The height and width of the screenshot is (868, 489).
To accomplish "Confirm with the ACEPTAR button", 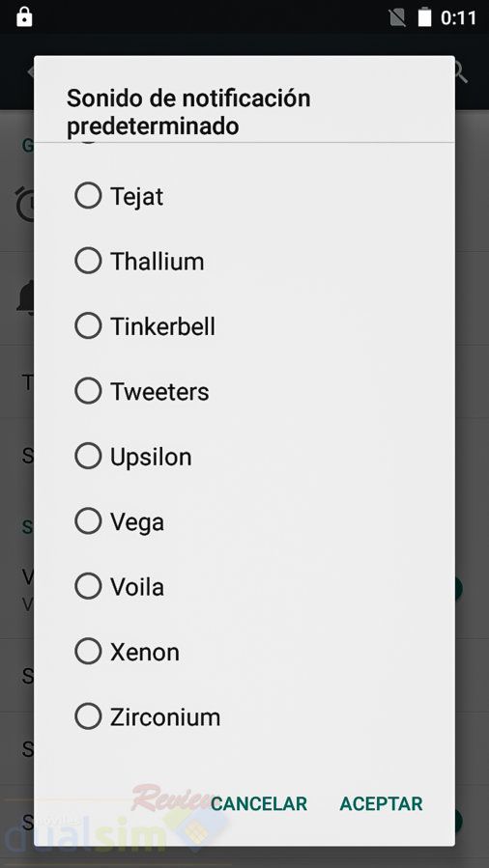I will click(x=381, y=803).
